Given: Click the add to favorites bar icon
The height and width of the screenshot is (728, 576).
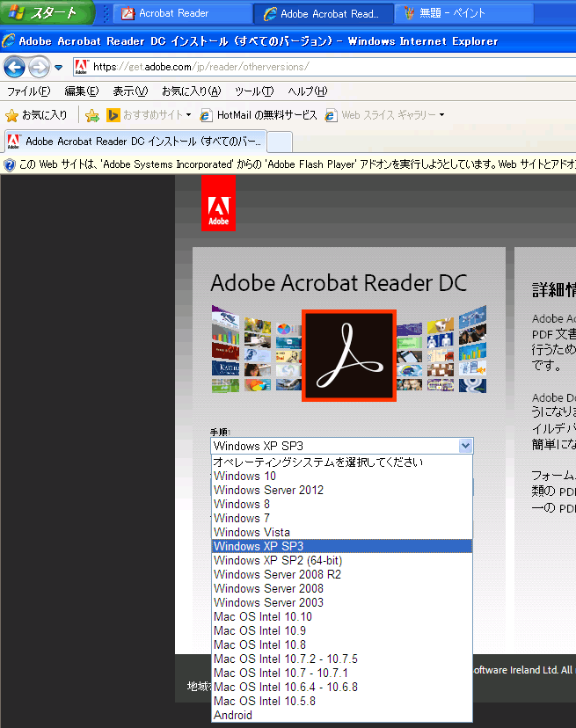Looking at the screenshot, I should click(92, 115).
